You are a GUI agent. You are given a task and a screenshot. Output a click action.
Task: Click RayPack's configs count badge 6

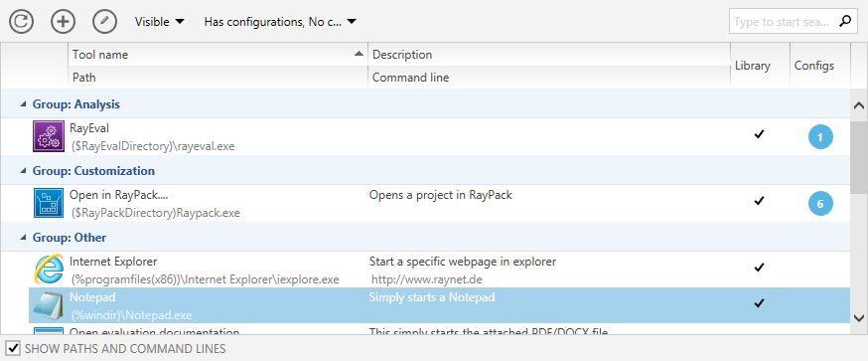[x=820, y=204]
